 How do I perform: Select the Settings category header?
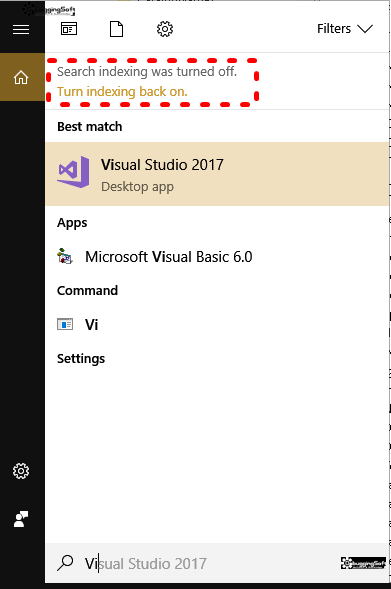pyautogui.click(x=81, y=359)
